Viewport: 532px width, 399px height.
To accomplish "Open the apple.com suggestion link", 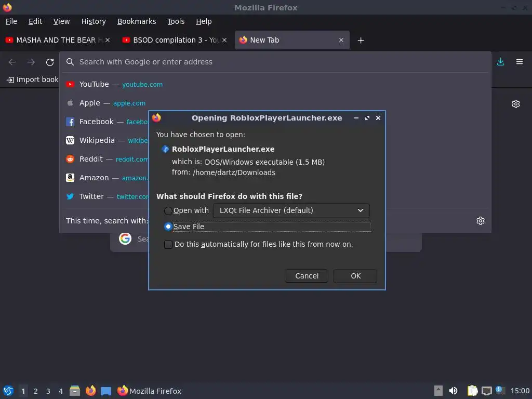I will pos(129,103).
